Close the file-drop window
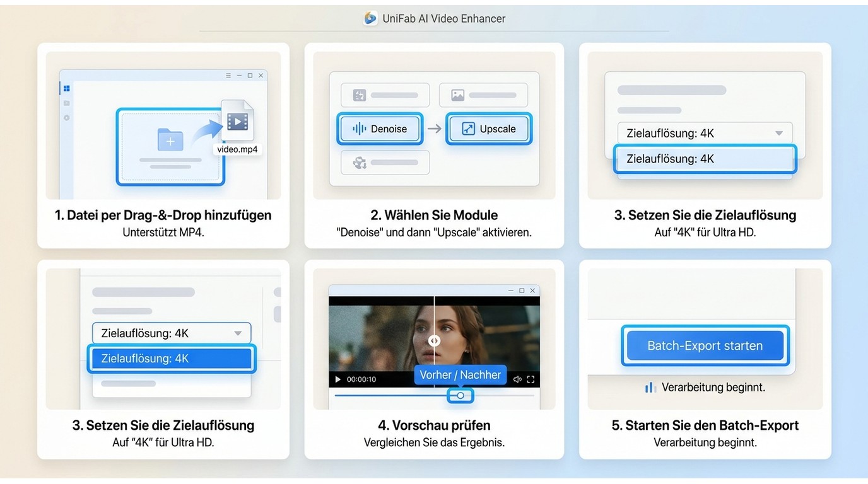 click(x=261, y=76)
